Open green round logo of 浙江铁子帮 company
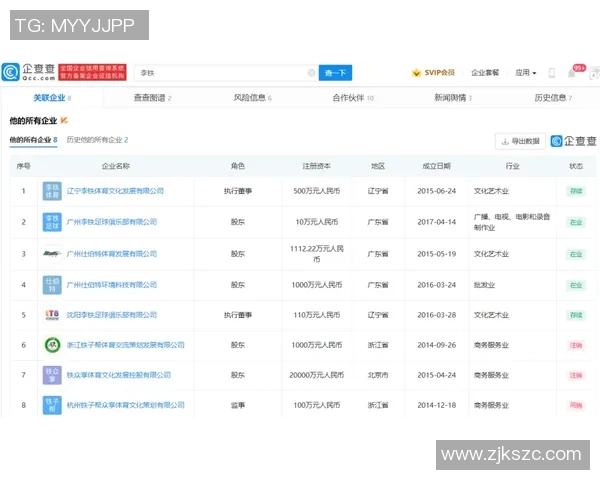Screen dimensions: 600x480 point(52,345)
